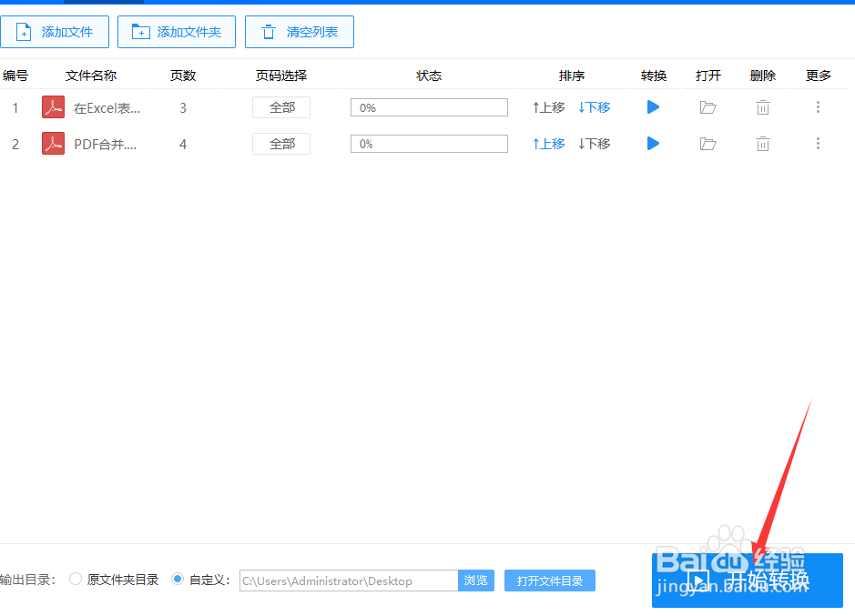Open the 全部 page selection for the first file
Viewport: 855px width, 616px height.
point(280,106)
